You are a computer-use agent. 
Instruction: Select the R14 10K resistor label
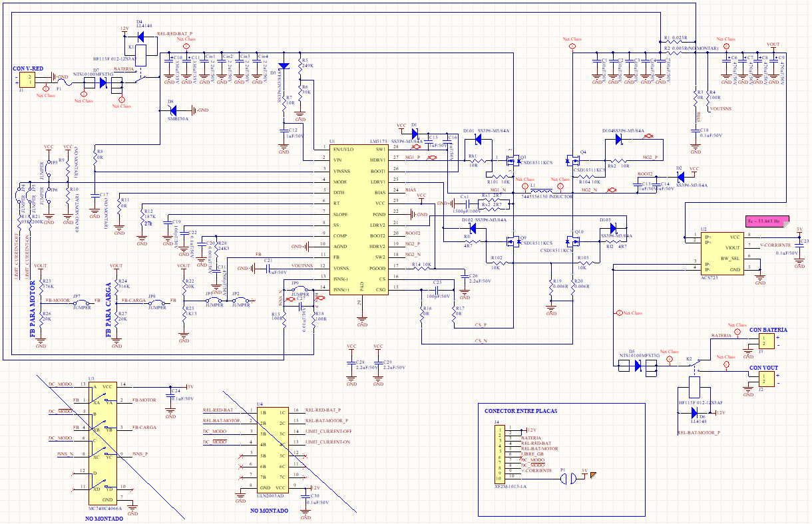[x=422, y=265]
